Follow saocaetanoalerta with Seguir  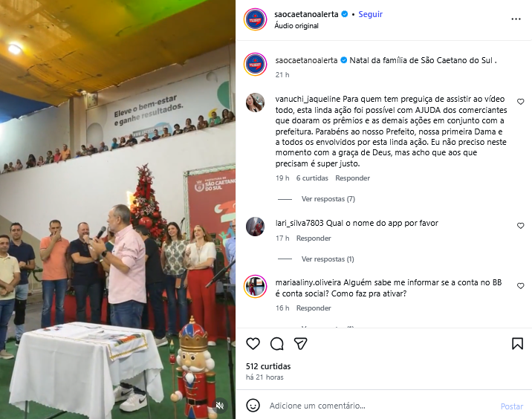point(371,14)
